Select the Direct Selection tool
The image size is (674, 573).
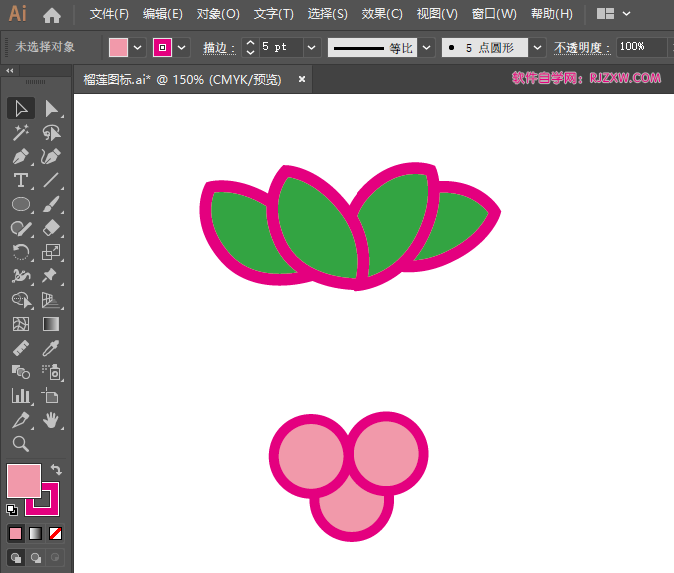click(x=51, y=108)
